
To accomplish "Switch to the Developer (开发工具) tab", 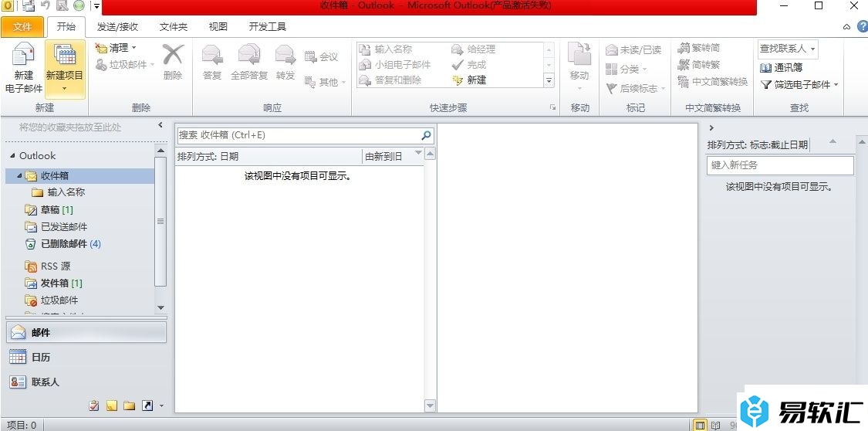I will click(268, 26).
